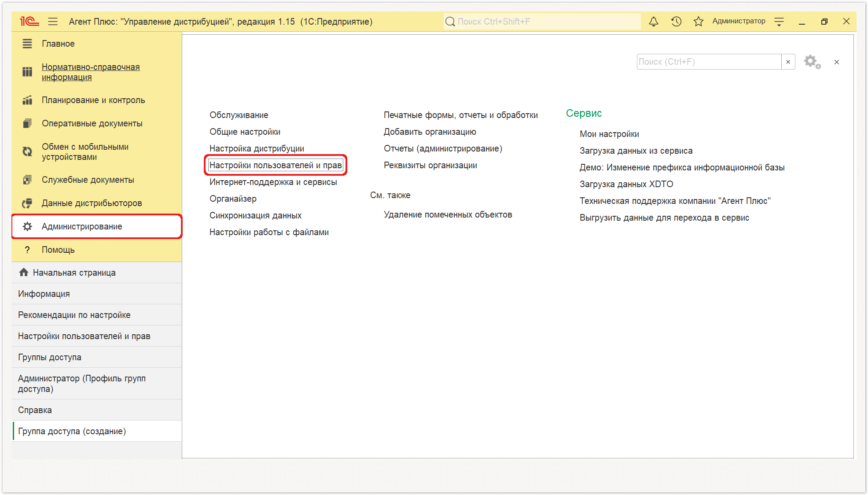Open the Помощь section
The height and width of the screenshot is (495, 868).
coord(97,250)
